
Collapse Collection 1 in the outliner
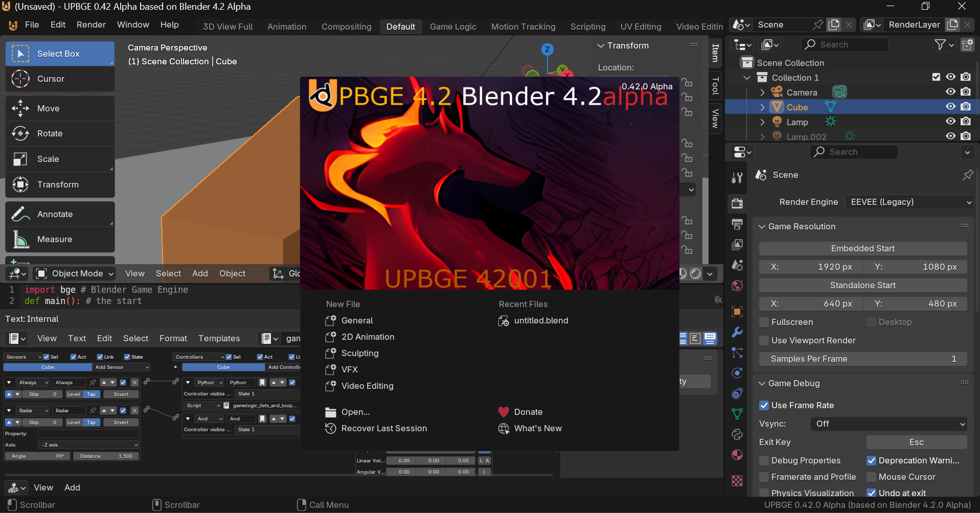tap(747, 78)
